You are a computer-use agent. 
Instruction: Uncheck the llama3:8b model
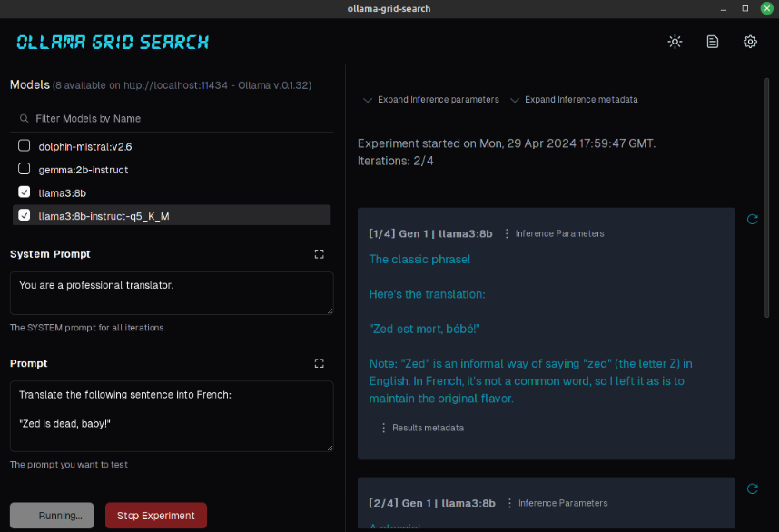click(24, 192)
